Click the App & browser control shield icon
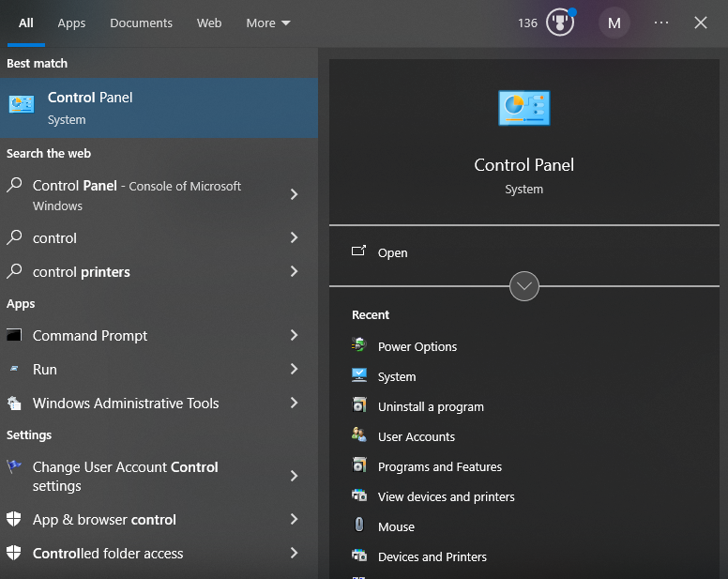The width and height of the screenshot is (728, 579). pyautogui.click(x=14, y=519)
